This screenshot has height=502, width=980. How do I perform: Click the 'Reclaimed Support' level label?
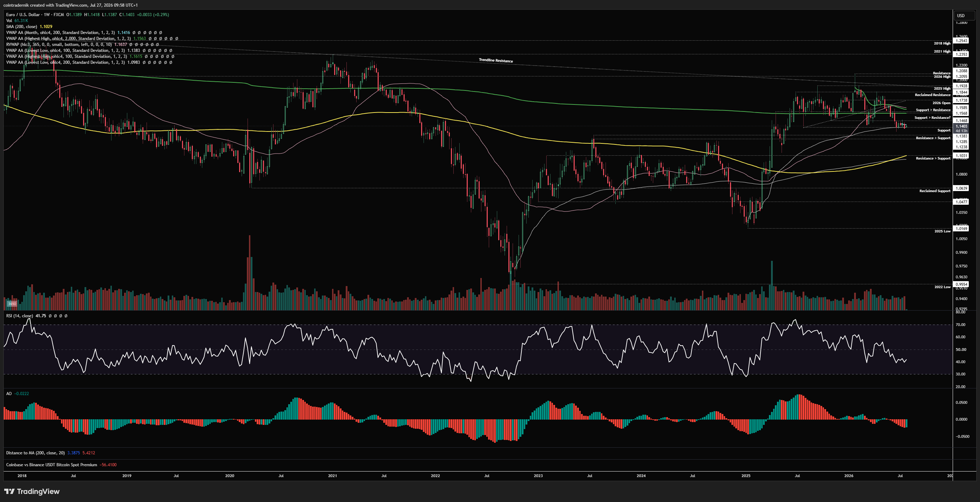(935, 191)
